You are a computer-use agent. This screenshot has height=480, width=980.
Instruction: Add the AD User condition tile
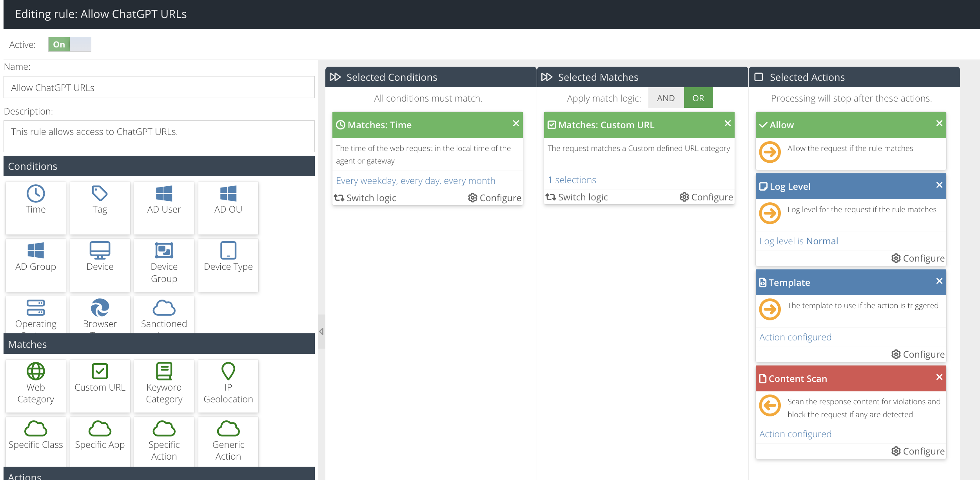(164, 208)
